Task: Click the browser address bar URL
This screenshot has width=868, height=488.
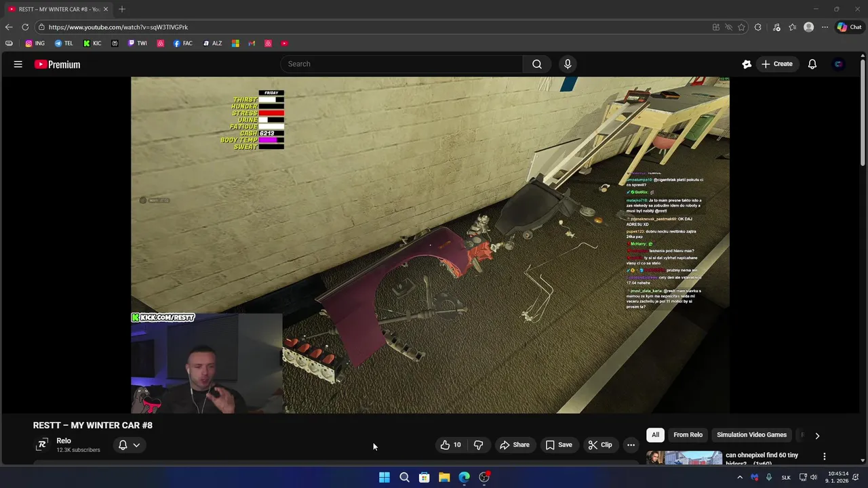Action: pyautogui.click(x=118, y=27)
